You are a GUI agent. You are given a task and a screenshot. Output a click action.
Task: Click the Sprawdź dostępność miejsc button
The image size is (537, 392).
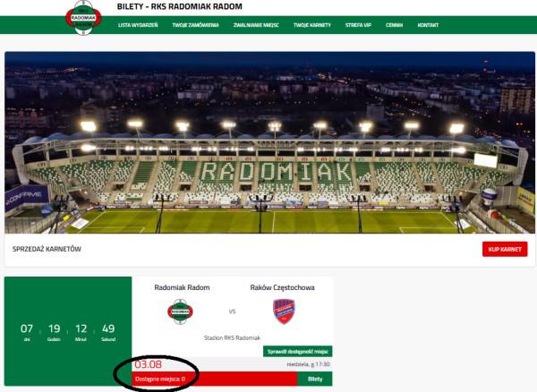(x=298, y=352)
